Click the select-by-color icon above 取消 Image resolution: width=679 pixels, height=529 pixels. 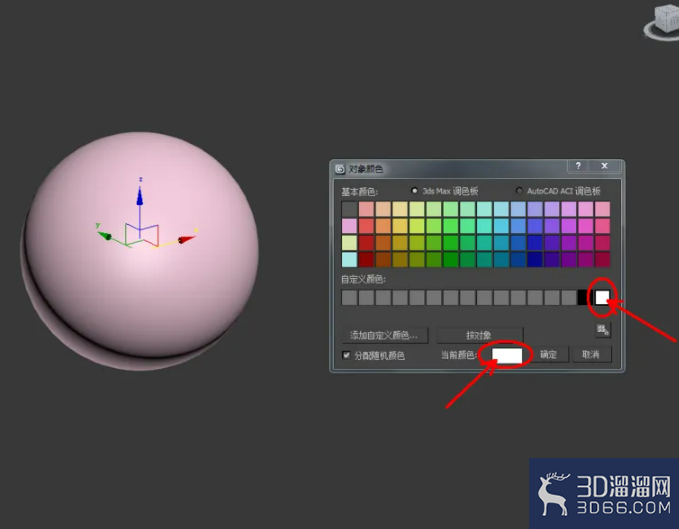(x=603, y=330)
